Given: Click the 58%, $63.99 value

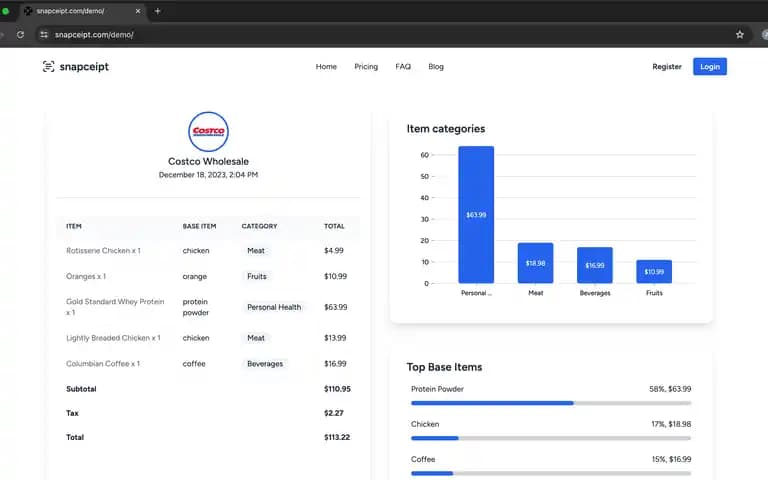Looking at the screenshot, I should [x=670, y=389].
